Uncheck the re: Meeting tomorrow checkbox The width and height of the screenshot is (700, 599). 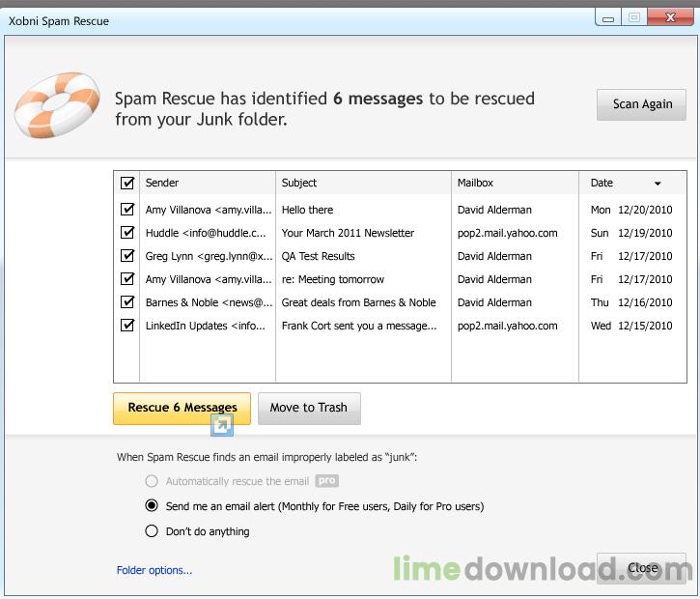click(x=127, y=279)
